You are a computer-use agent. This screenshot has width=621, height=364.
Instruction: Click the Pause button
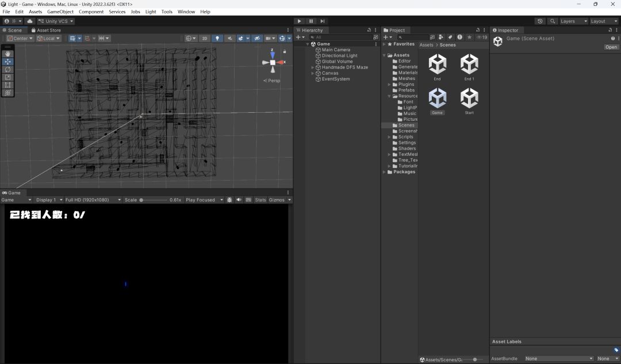coord(311,21)
